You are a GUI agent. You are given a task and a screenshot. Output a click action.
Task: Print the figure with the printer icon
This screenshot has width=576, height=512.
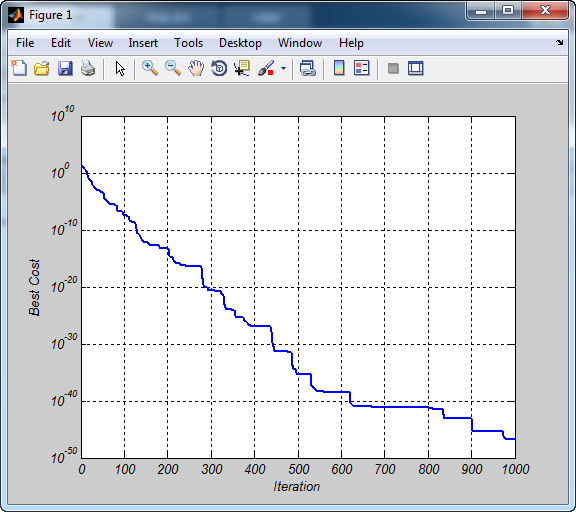[88, 68]
